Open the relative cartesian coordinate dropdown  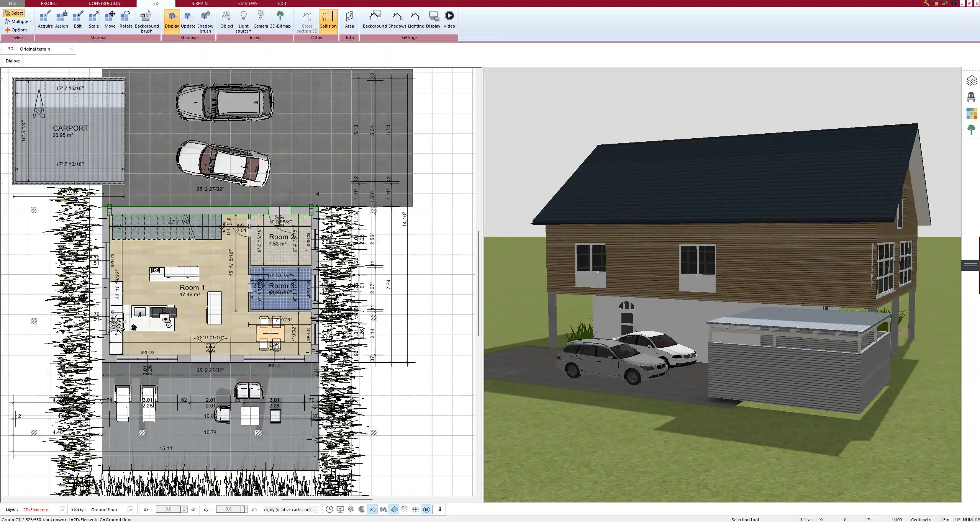315,510
